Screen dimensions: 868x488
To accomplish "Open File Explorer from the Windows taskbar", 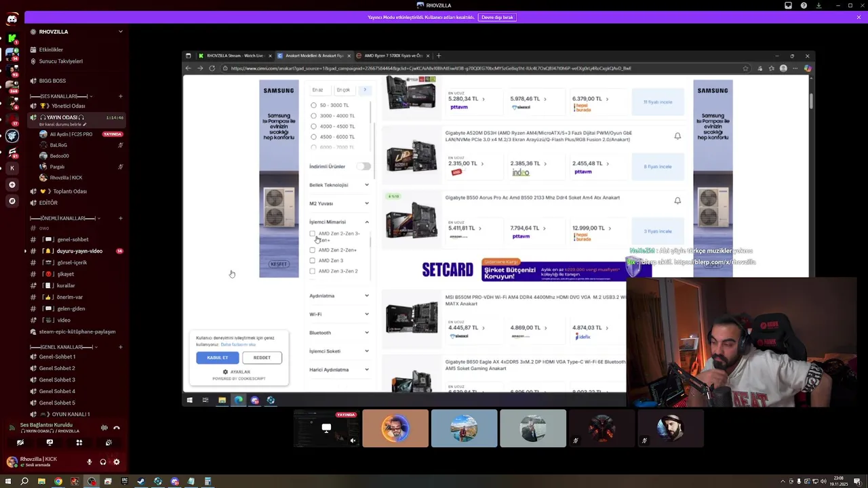I will (x=41, y=482).
